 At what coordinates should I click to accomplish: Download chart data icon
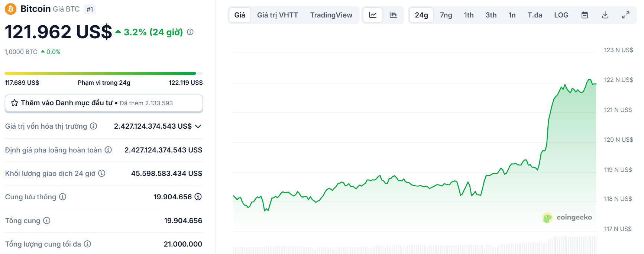[x=605, y=15]
